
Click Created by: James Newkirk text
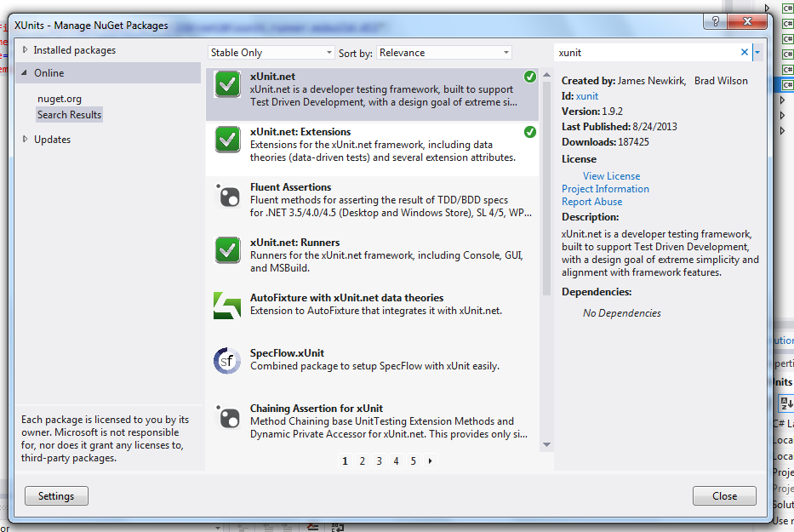[x=624, y=81]
